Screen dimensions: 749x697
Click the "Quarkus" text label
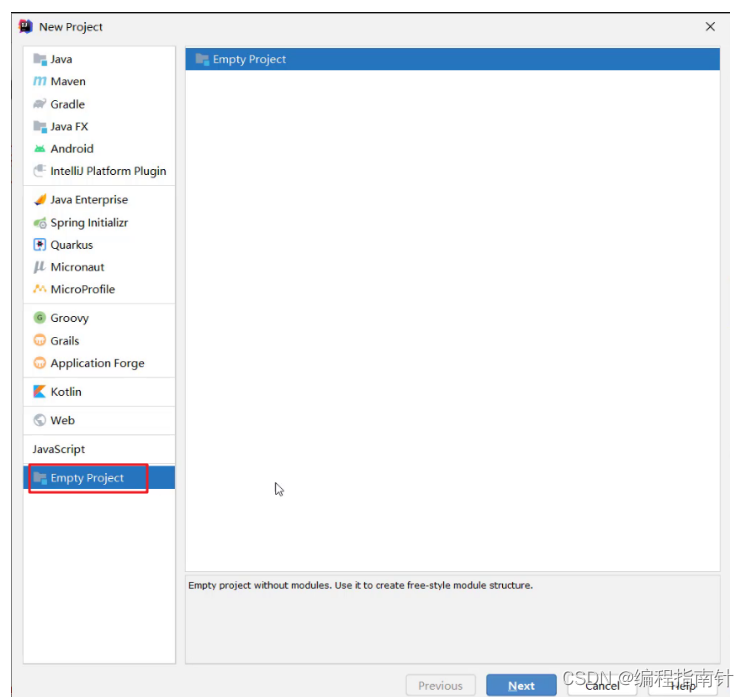tap(72, 245)
